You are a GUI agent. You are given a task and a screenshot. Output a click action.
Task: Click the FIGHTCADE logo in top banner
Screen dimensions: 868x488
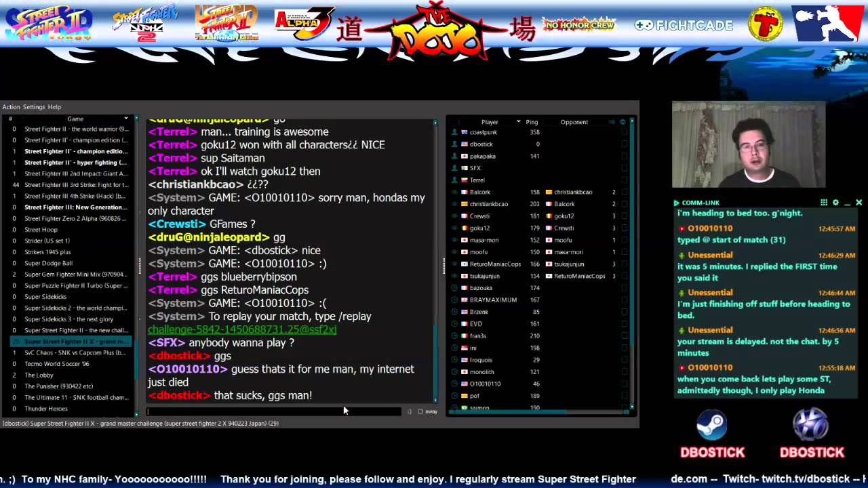(x=684, y=25)
